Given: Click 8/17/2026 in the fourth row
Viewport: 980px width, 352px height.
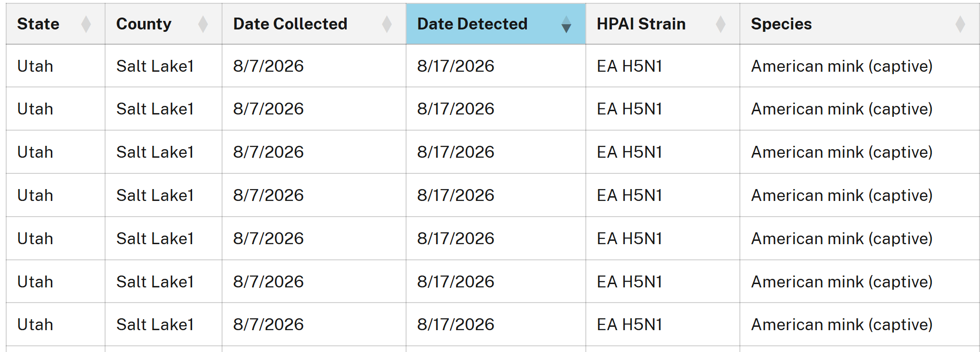Looking at the screenshot, I should click(456, 195).
